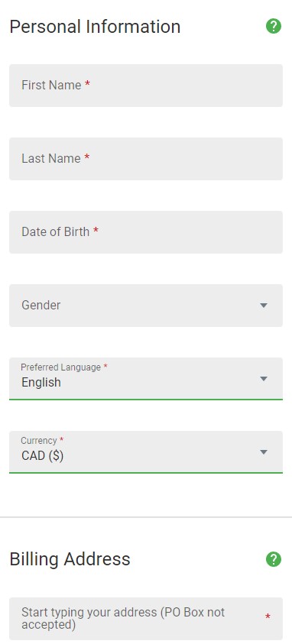Focus the First Name input field
The width and height of the screenshot is (292, 644).
click(146, 86)
